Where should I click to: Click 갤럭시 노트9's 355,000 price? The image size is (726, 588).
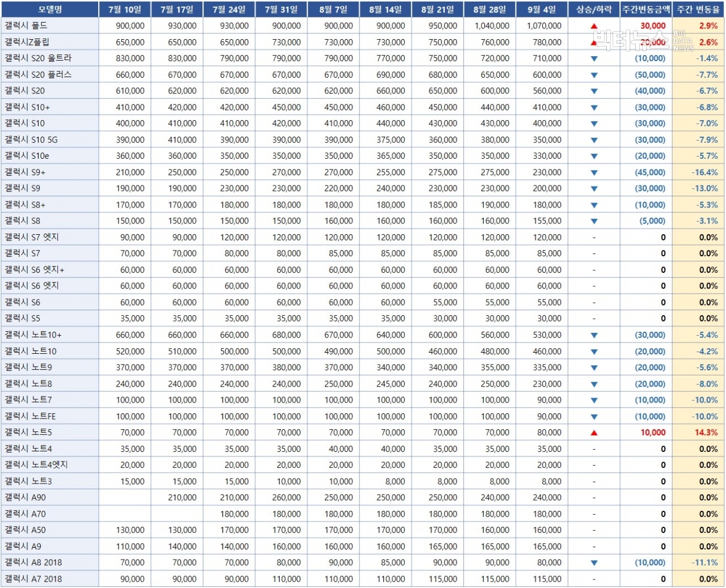495,367
